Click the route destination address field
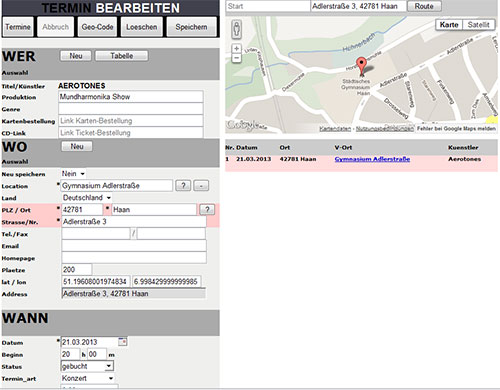500x390 pixels. 358,6
